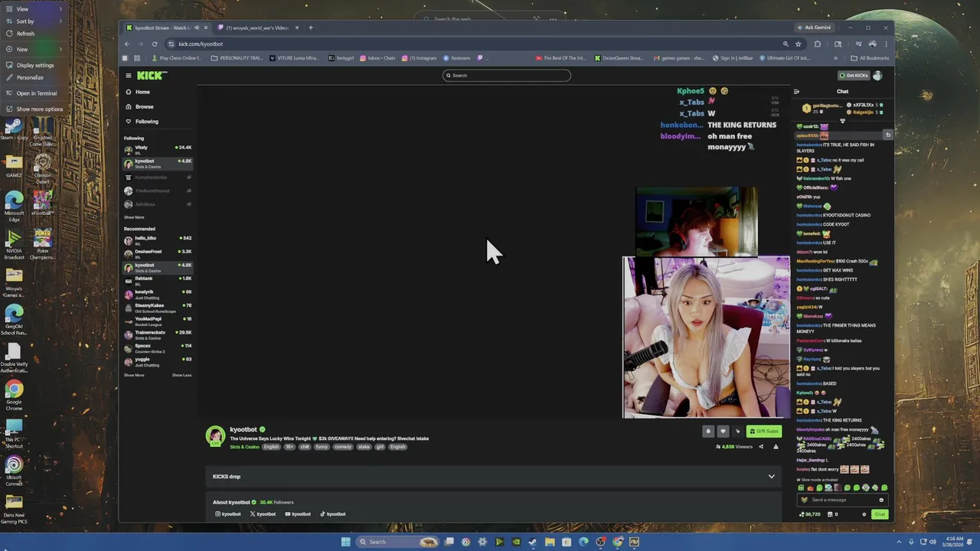980x551 pixels.
Task: Focus the Kick search field
Action: [506, 75]
